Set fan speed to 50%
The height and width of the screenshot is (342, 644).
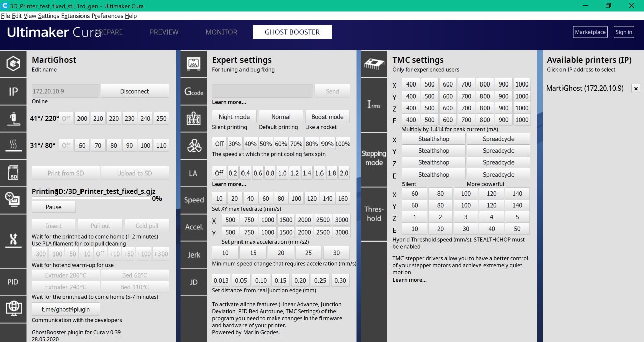266,144
